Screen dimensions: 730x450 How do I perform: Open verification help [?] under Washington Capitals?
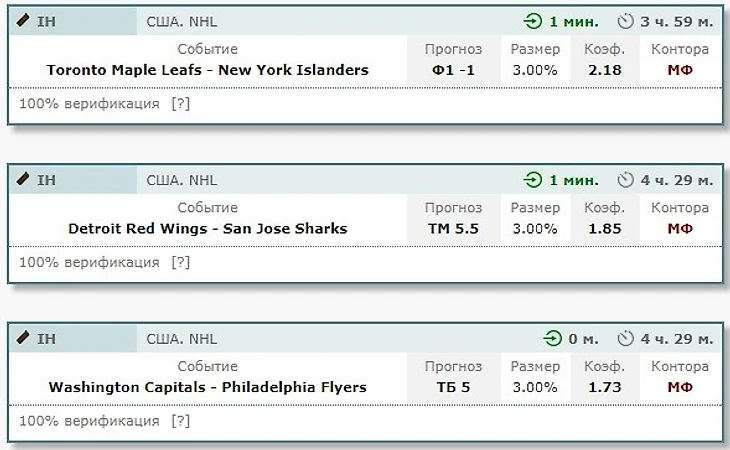pos(180,421)
